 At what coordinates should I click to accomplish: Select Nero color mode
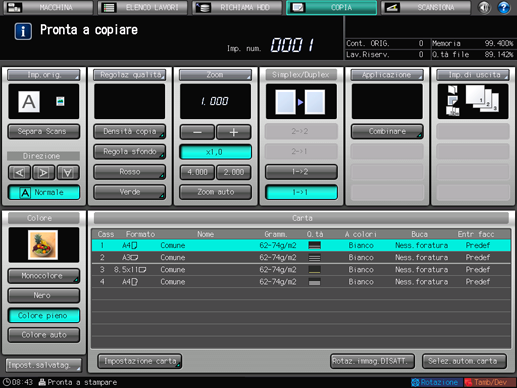tap(44, 296)
